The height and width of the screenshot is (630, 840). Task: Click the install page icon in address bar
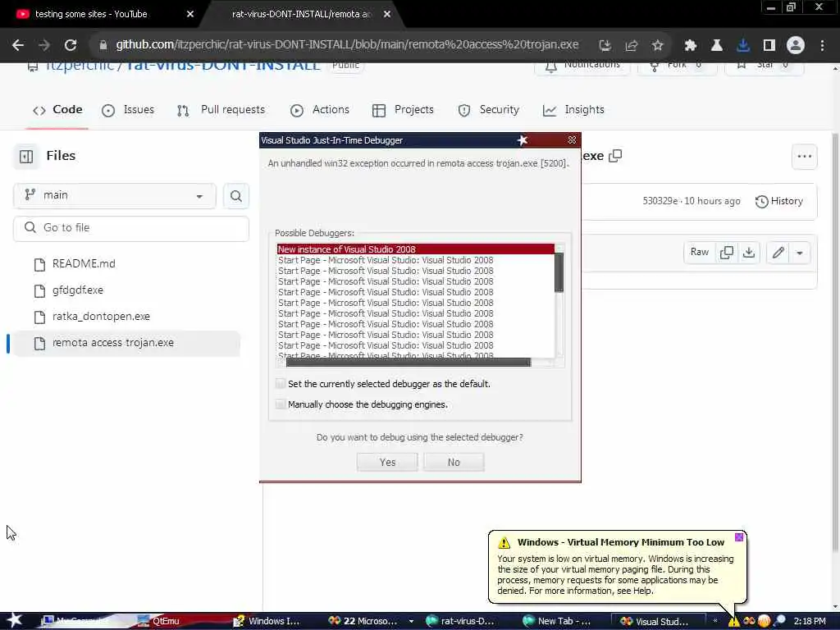605,46
